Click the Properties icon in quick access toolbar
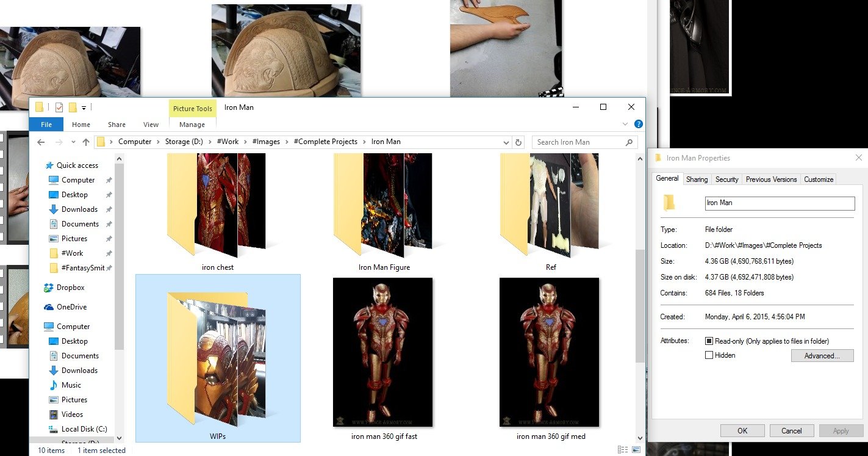The height and width of the screenshot is (456, 868). click(x=59, y=107)
